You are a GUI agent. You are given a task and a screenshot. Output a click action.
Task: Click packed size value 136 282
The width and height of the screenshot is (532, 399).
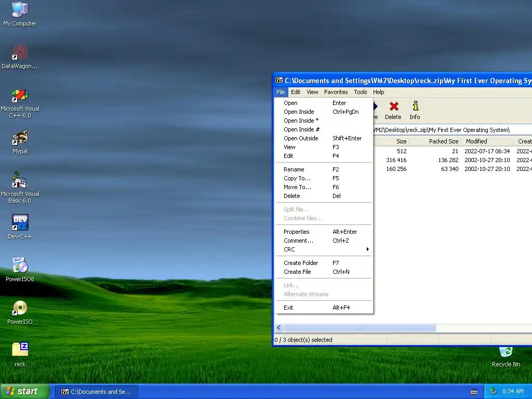click(x=448, y=160)
